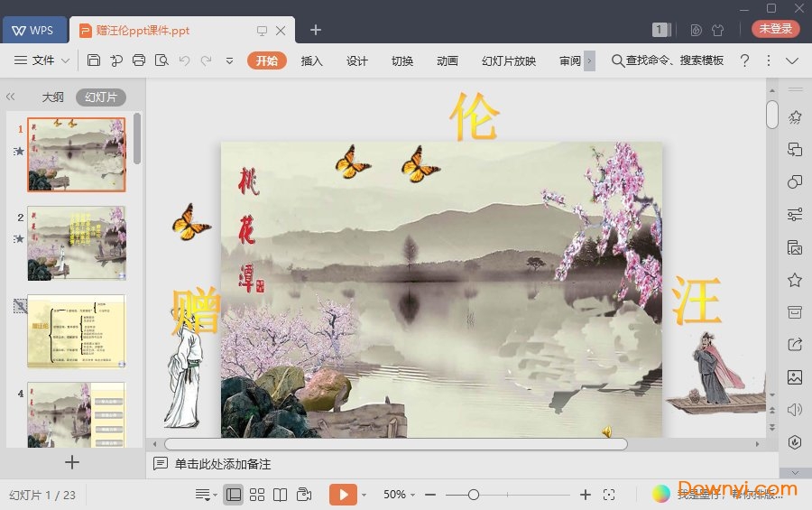Open the 开始 ribbon tab
812x510 pixels.
pyautogui.click(x=267, y=60)
